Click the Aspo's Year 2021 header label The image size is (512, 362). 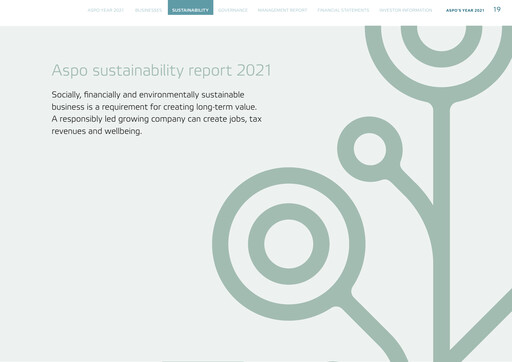pyautogui.click(x=465, y=10)
